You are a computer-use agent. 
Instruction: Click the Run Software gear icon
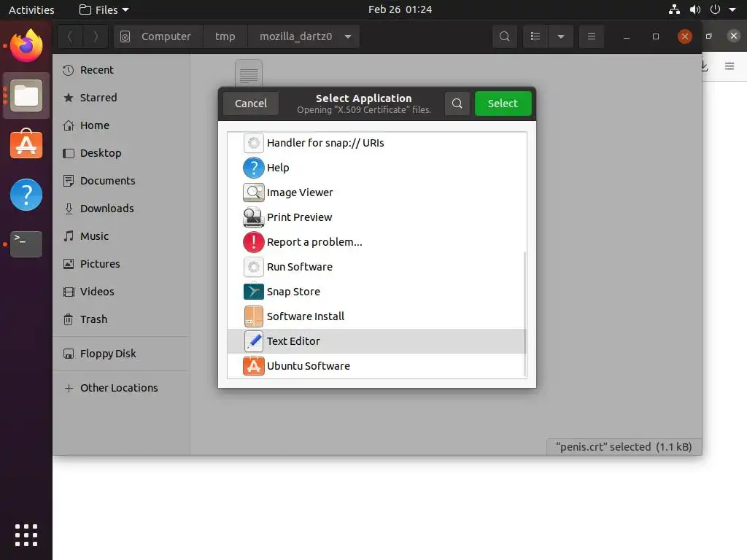pyautogui.click(x=253, y=267)
